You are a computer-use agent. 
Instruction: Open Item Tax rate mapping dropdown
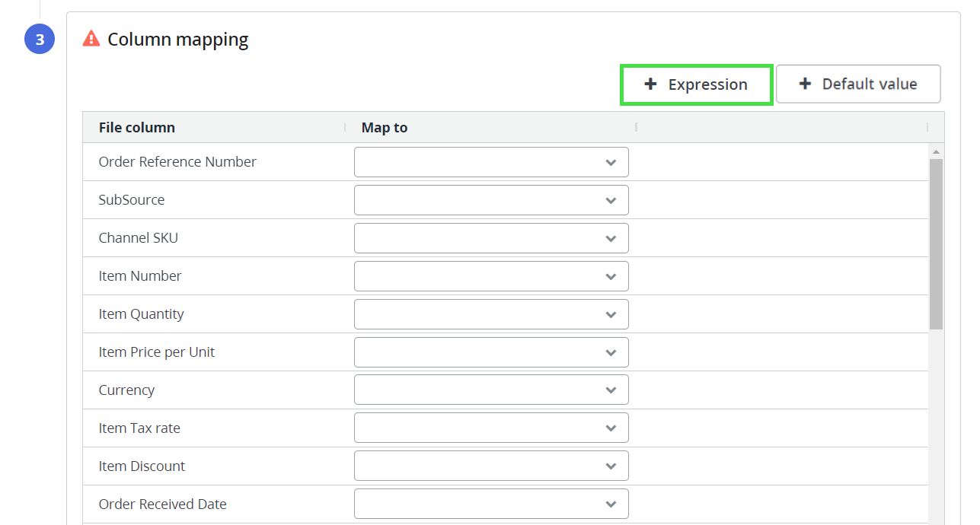[x=491, y=428]
